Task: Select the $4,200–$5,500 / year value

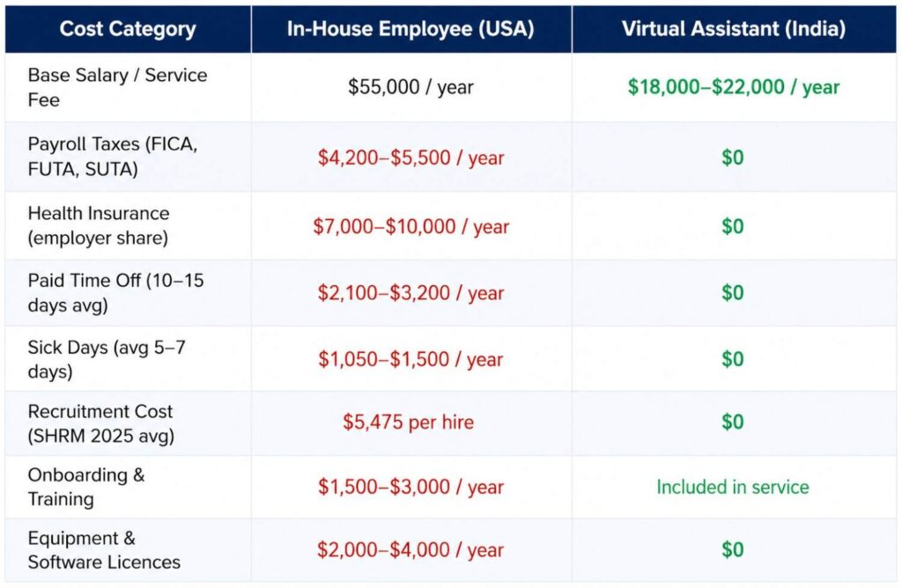Action: point(410,158)
